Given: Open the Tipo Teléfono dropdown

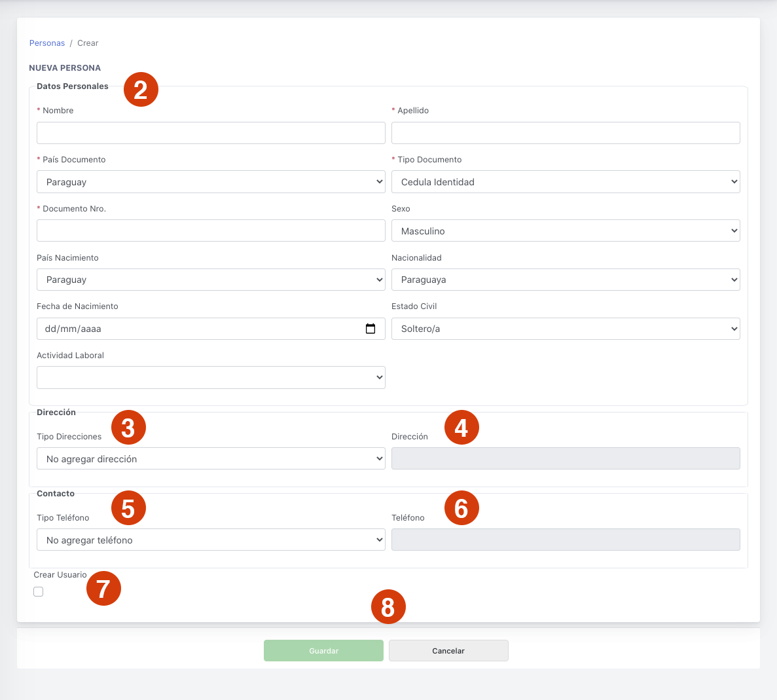Looking at the screenshot, I should [211, 540].
